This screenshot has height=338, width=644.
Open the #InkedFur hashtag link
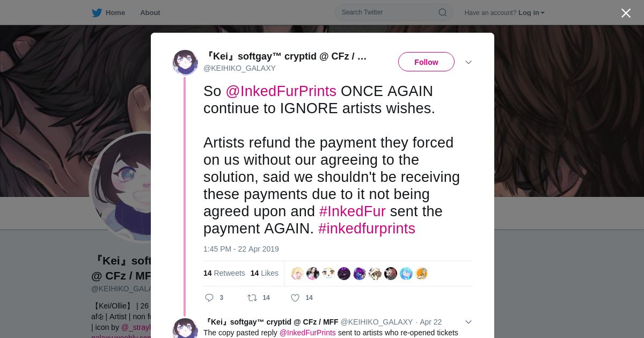pyautogui.click(x=352, y=211)
